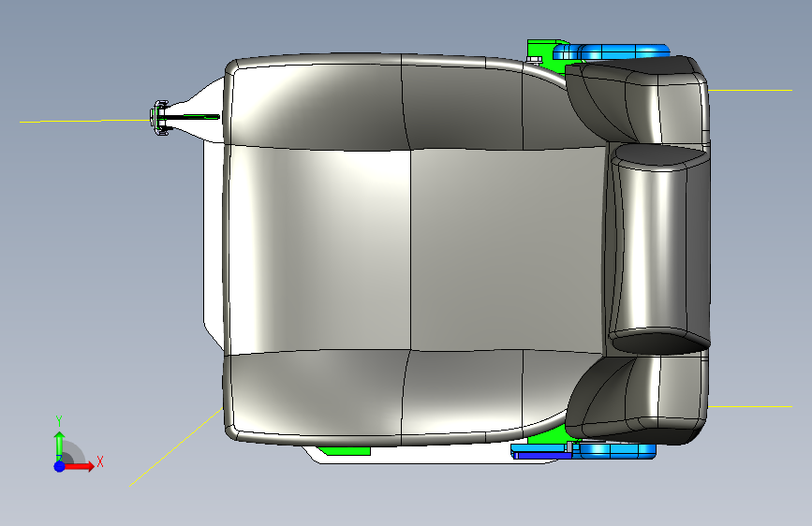Select the small fastener at the tip of the left white cone

pos(159,118)
